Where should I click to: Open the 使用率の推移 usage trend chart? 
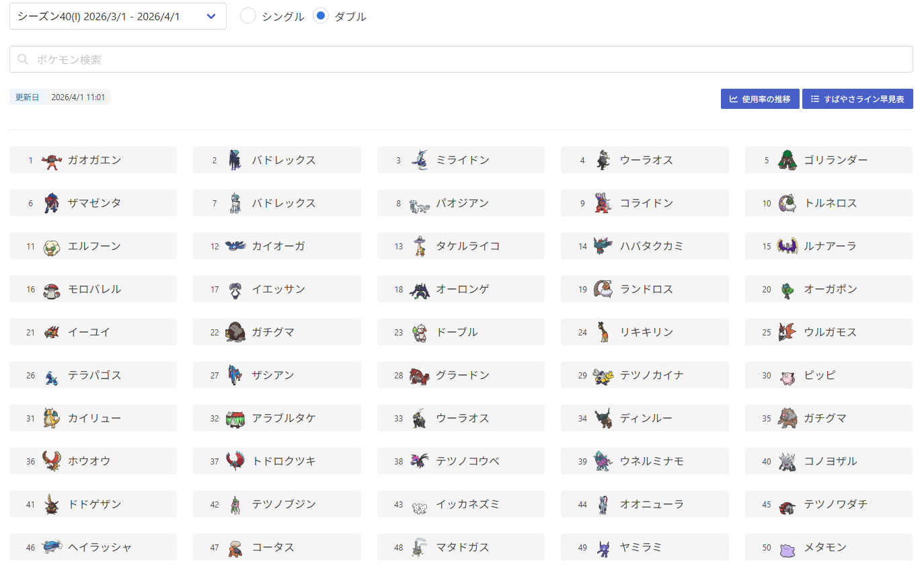[760, 99]
